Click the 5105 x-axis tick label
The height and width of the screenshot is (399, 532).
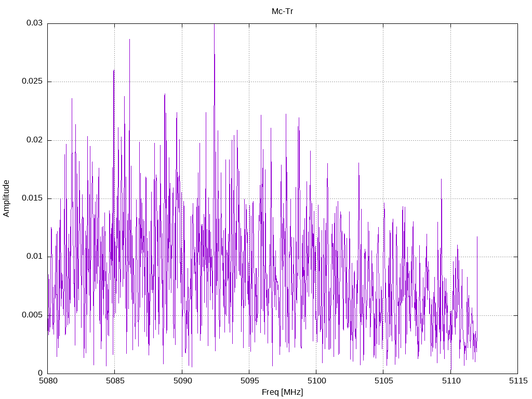(384, 381)
